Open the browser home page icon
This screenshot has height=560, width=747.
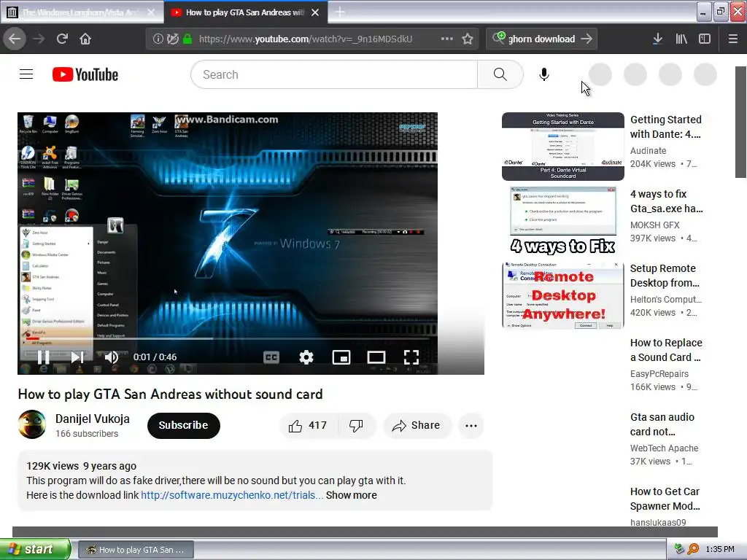coord(85,39)
